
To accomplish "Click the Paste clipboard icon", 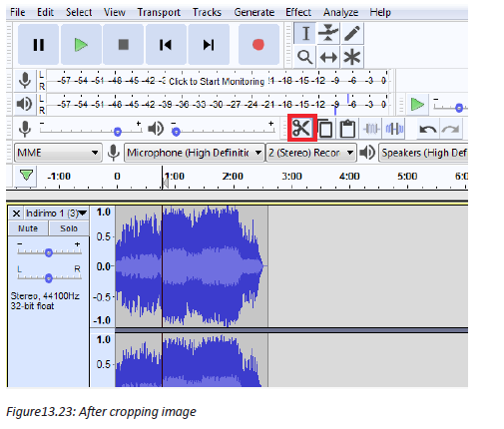I will [x=347, y=129].
